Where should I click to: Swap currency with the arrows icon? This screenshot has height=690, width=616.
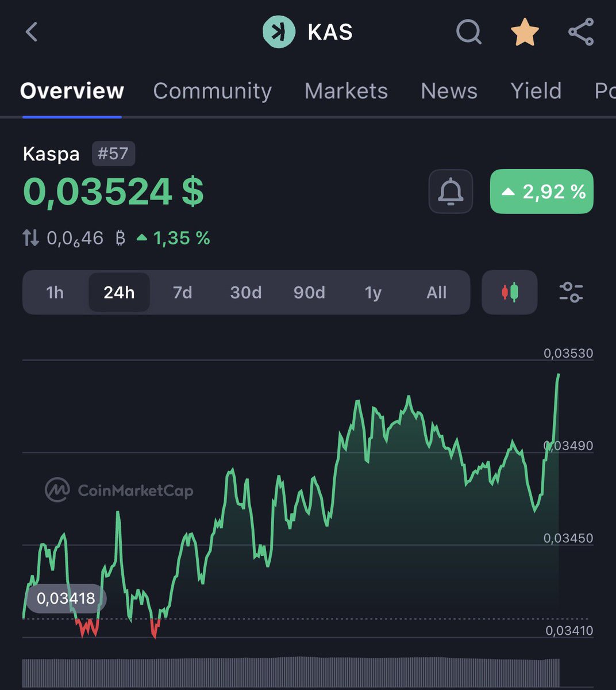click(31, 238)
